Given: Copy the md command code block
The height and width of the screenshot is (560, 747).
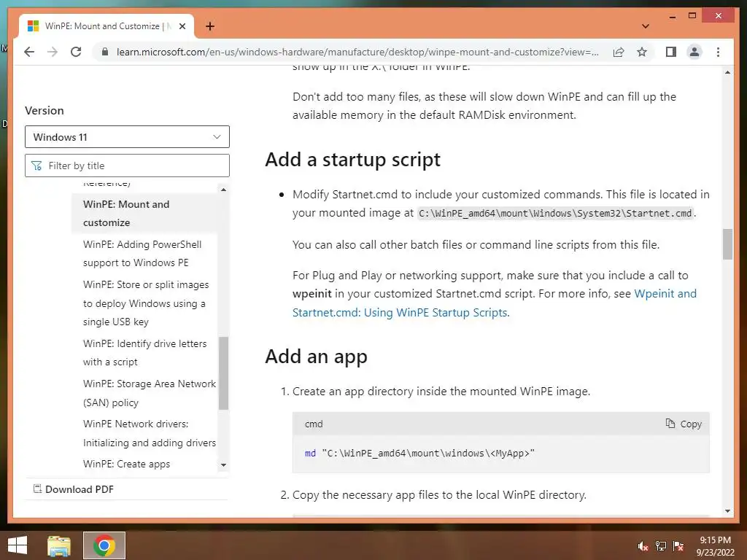Looking at the screenshot, I should pos(684,424).
